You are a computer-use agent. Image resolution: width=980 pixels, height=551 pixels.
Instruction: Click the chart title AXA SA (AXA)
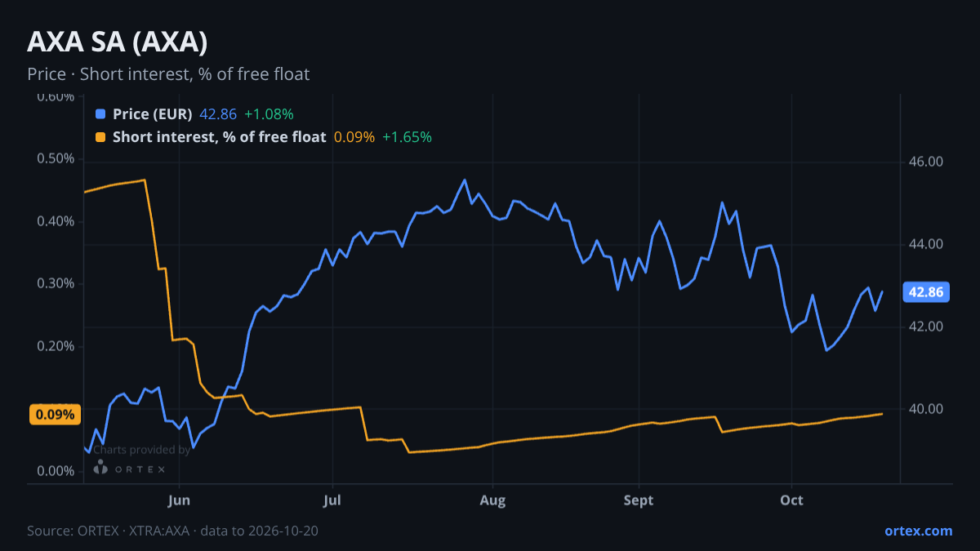coord(117,42)
